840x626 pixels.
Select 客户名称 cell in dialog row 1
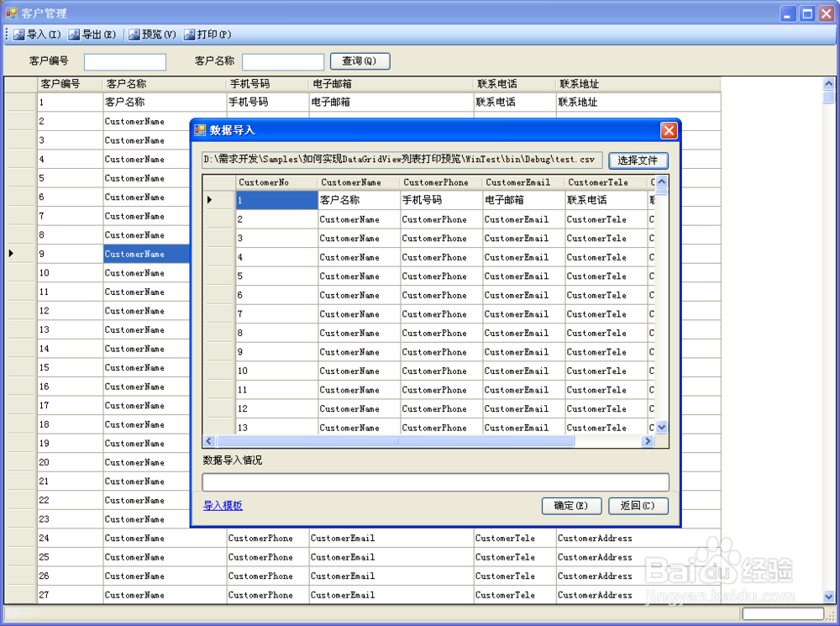click(359, 200)
